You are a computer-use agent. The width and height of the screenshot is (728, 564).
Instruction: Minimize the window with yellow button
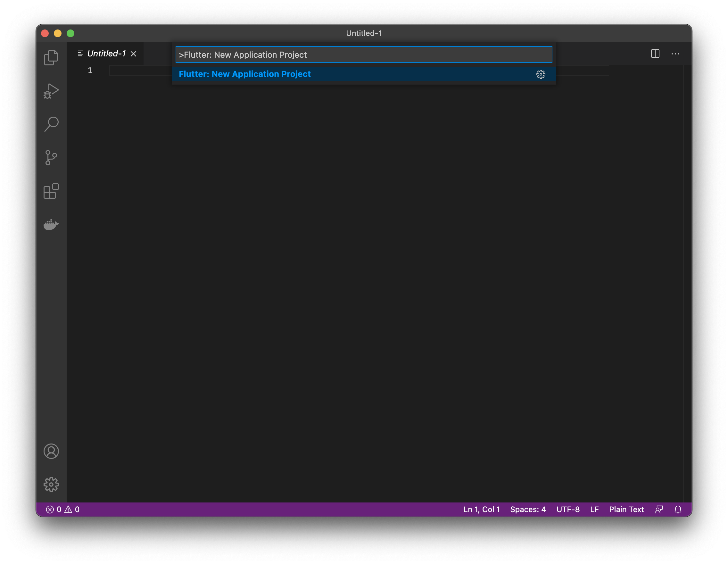click(58, 33)
